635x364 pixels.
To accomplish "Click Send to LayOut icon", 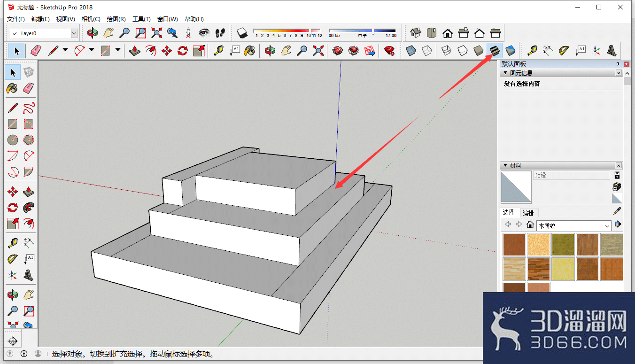I will [x=370, y=50].
